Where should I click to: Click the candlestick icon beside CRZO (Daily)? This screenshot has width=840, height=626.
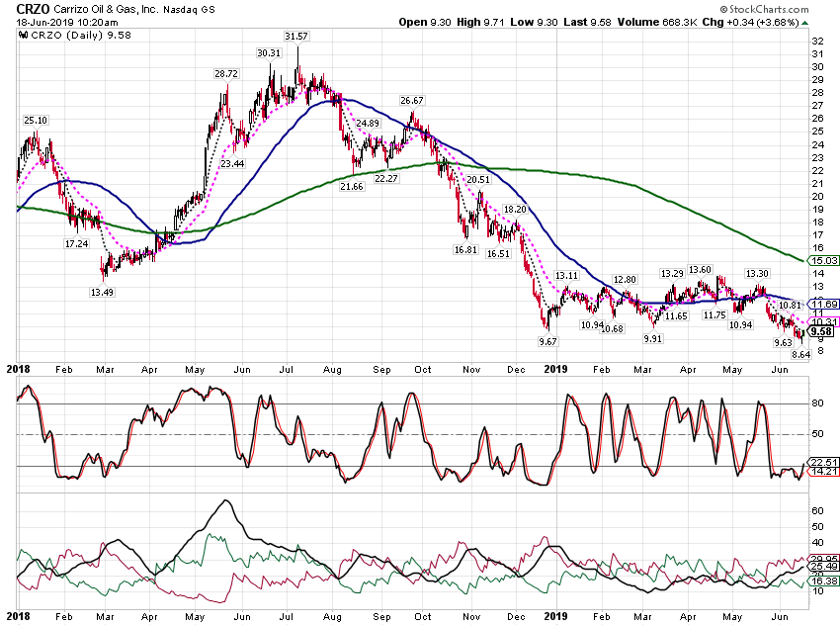[x=23, y=36]
